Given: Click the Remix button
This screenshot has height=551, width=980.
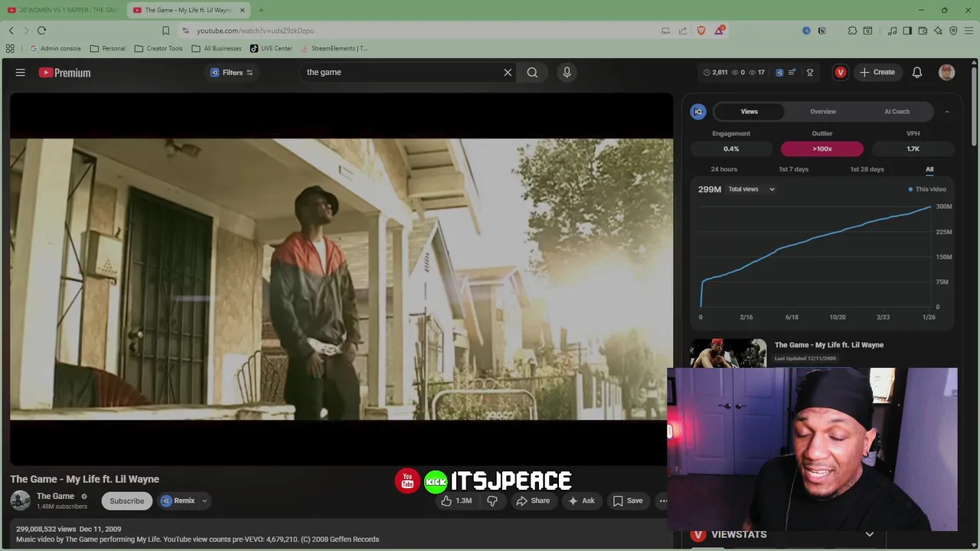Looking at the screenshot, I should click(178, 500).
